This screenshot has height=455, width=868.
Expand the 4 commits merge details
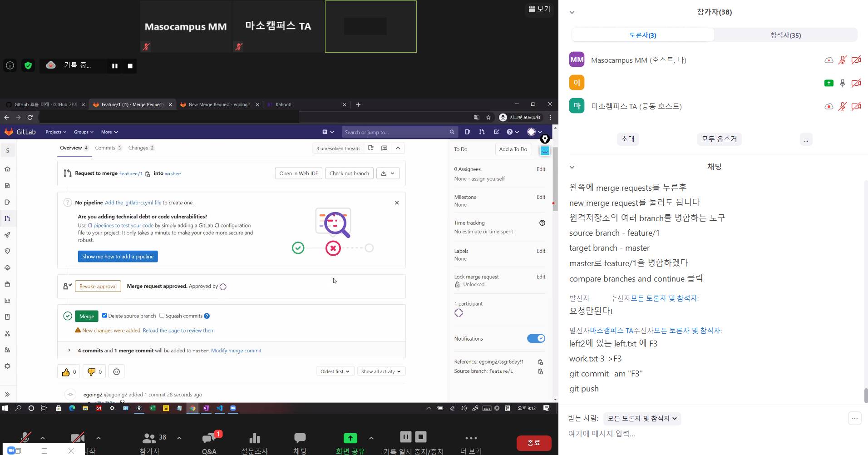click(x=69, y=351)
